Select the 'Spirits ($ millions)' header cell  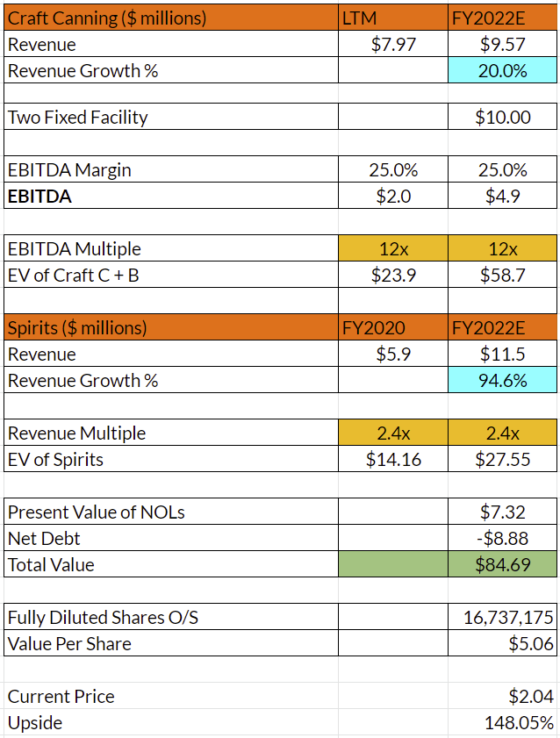click(x=171, y=327)
